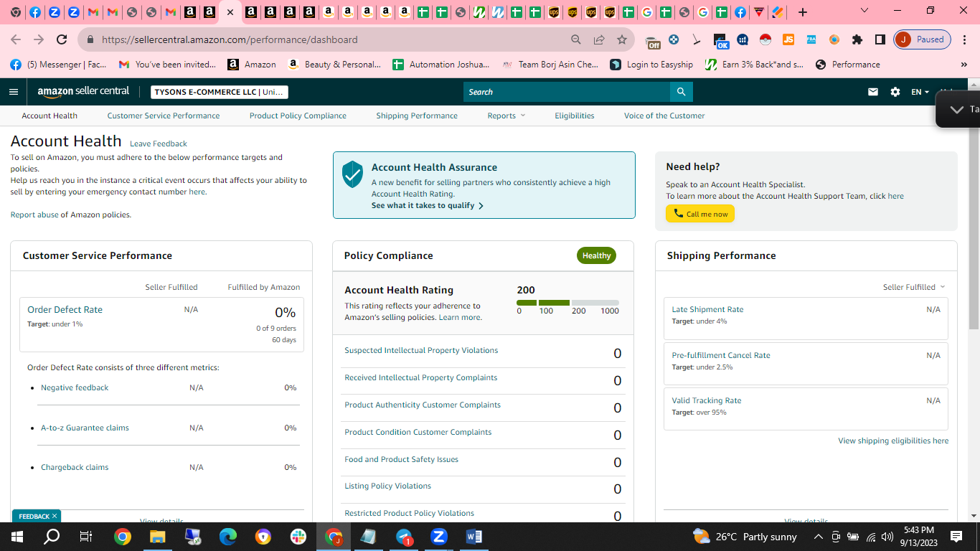Open the Eligibilities tab
This screenshot has height=551, width=980.
[575, 116]
